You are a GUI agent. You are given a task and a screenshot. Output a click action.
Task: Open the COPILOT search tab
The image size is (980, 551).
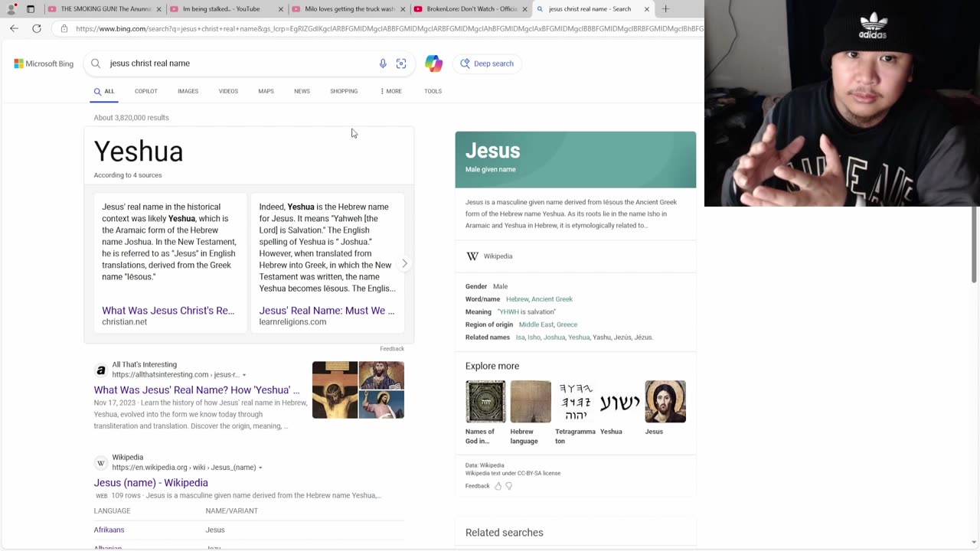tap(146, 91)
